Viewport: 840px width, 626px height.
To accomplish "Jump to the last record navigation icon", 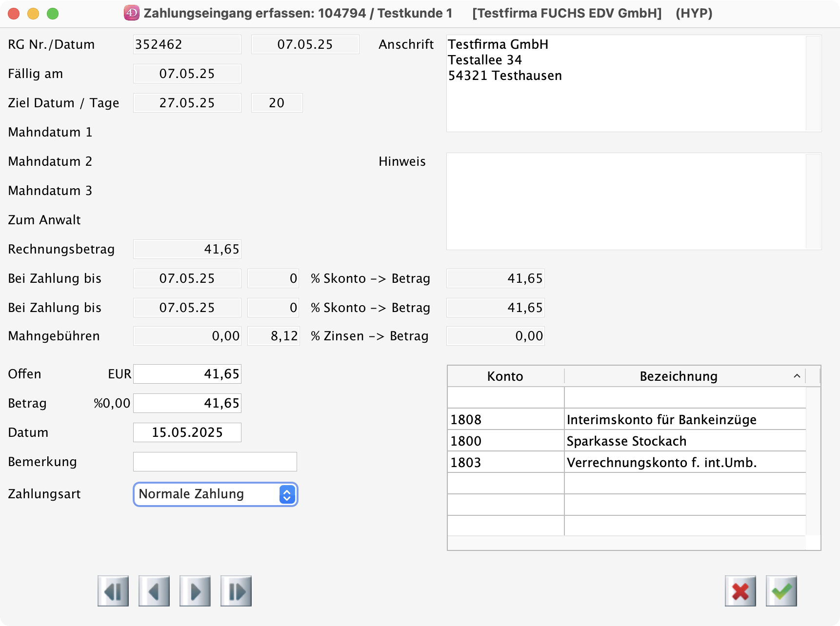I will (x=236, y=591).
